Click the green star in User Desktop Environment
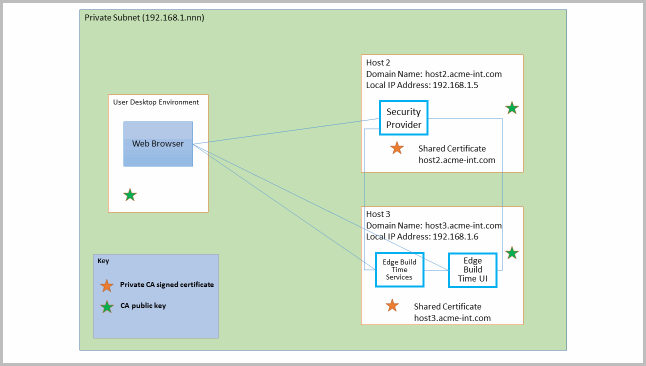 click(130, 195)
